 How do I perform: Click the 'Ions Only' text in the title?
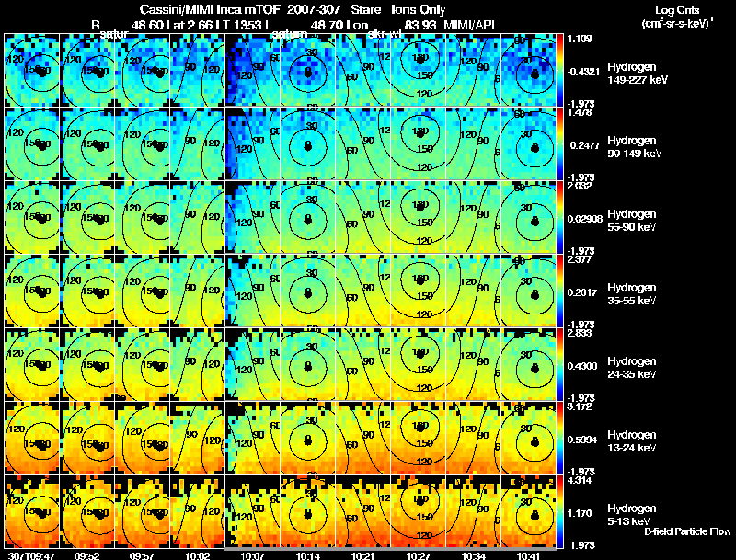click(419, 10)
